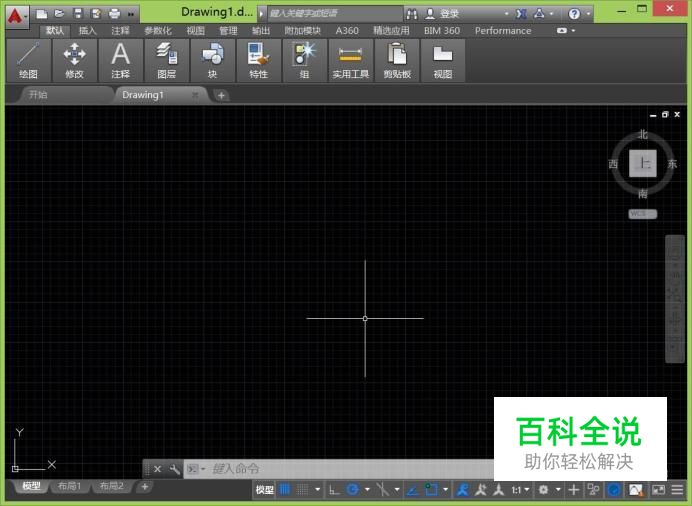Open the 块 (Block) panel
The width and height of the screenshot is (692, 506).
click(x=212, y=60)
